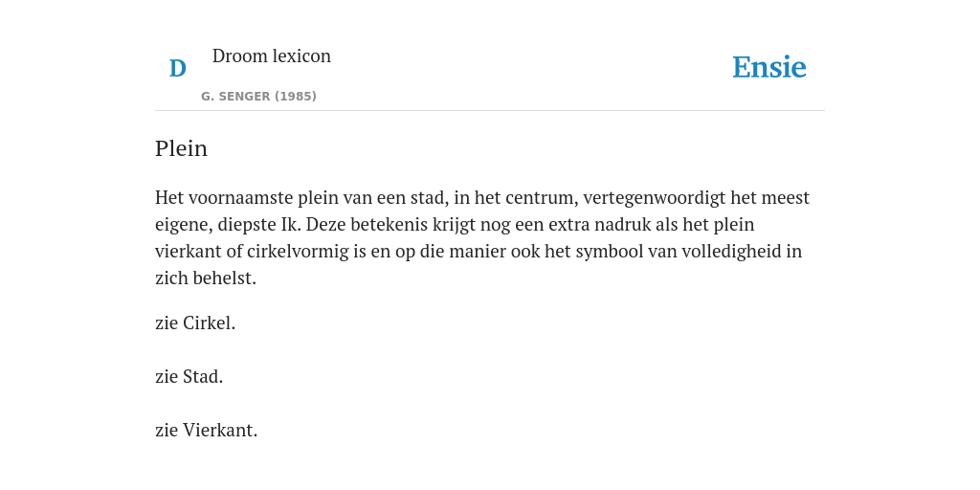Image resolution: width=980 pixels, height=490 pixels.
Task: Open the Ensie logo homepage link
Action: click(769, 68)
